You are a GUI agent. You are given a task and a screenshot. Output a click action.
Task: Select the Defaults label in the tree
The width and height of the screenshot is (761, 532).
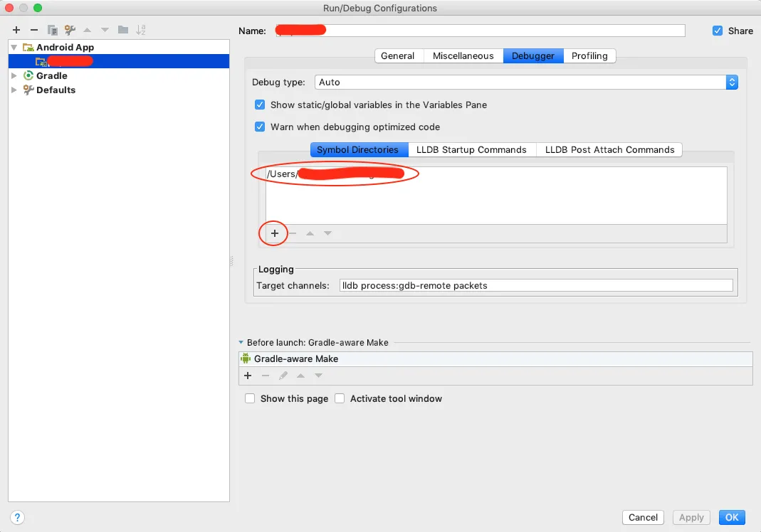[56, 90]
